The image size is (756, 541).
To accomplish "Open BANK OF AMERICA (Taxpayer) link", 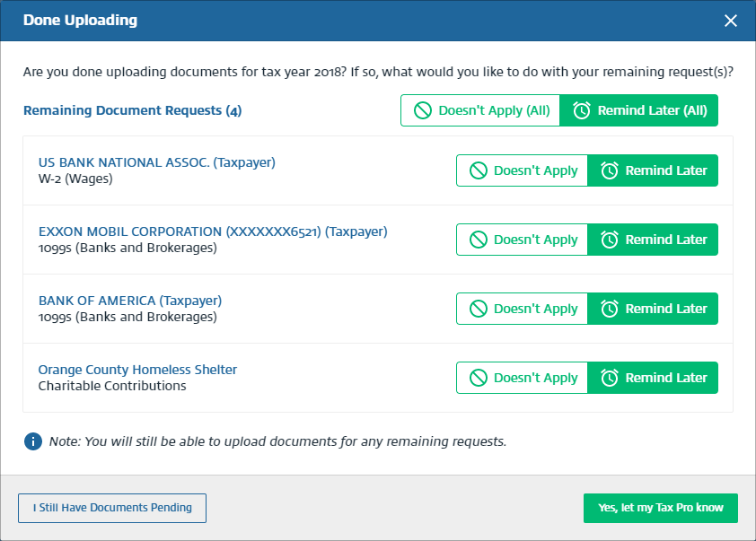I will 130,301.
